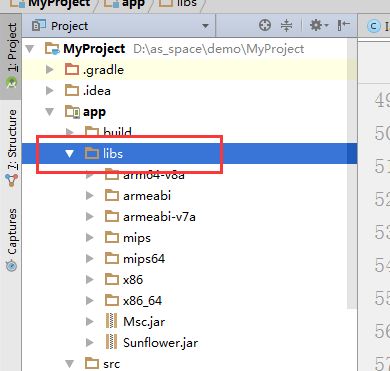Image resolution: width=390 pixels, height=371 pixels.
Task: Collapse the libs folder
Action: 69,154
